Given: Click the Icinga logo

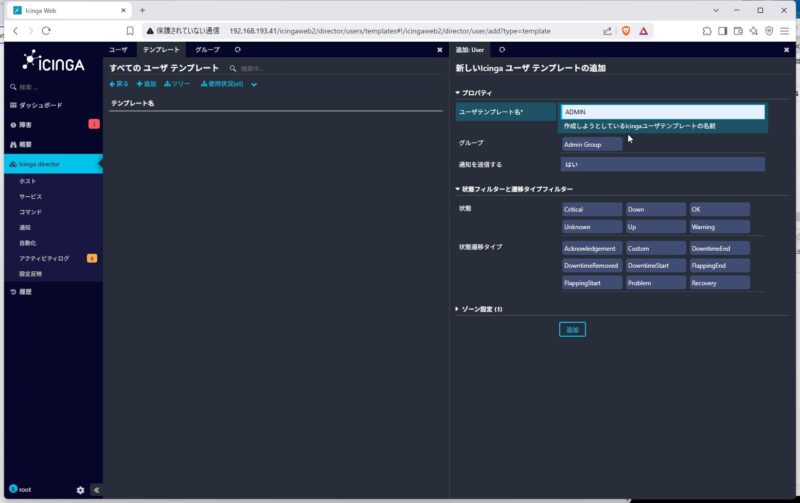Looking at the screenshot, I should click(53, 61).
